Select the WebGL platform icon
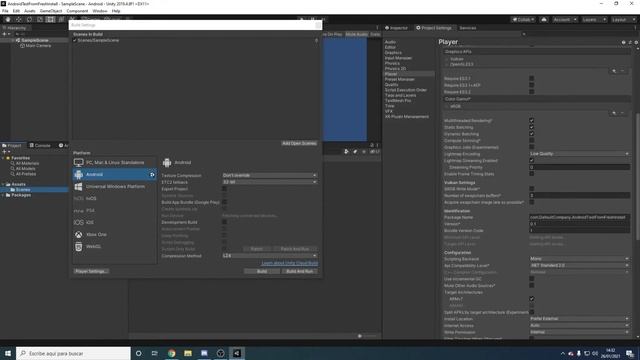The height and width of the screenshot is (360, 640). 78,247
